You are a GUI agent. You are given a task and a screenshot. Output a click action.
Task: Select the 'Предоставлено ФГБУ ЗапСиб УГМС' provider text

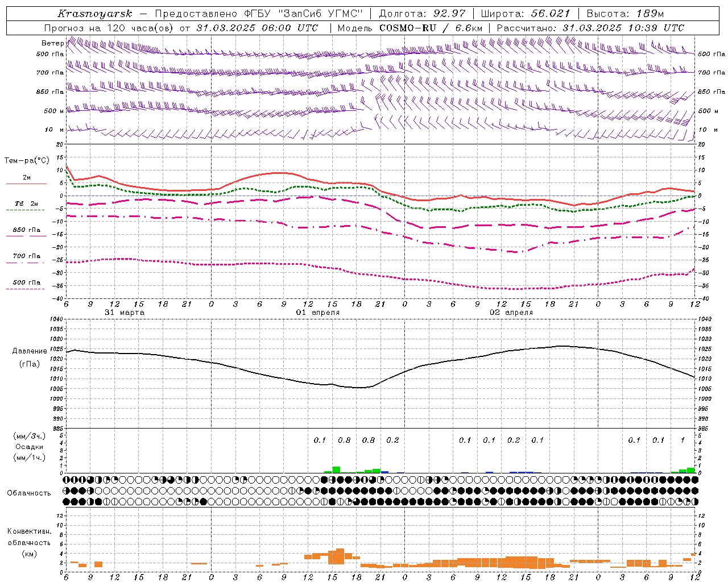258,14
